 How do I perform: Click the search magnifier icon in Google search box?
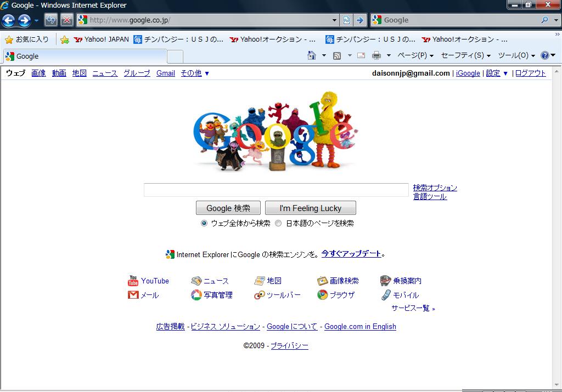click(x=545, y=20)
